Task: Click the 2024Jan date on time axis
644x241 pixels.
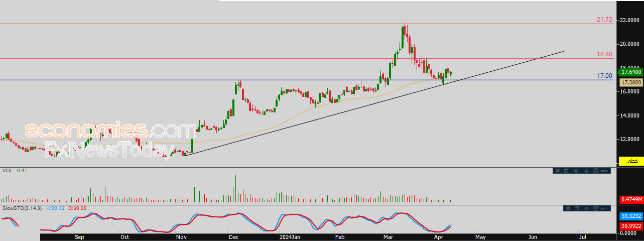Action: (x=289, y=236)
